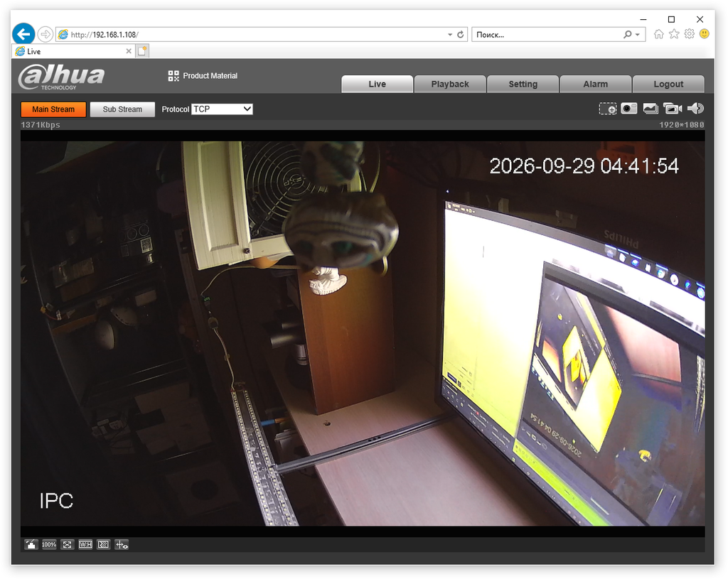The width and height of the screenshot is (728, 579).
Task: Switch to Sub Stream
Action: (122, 109)
